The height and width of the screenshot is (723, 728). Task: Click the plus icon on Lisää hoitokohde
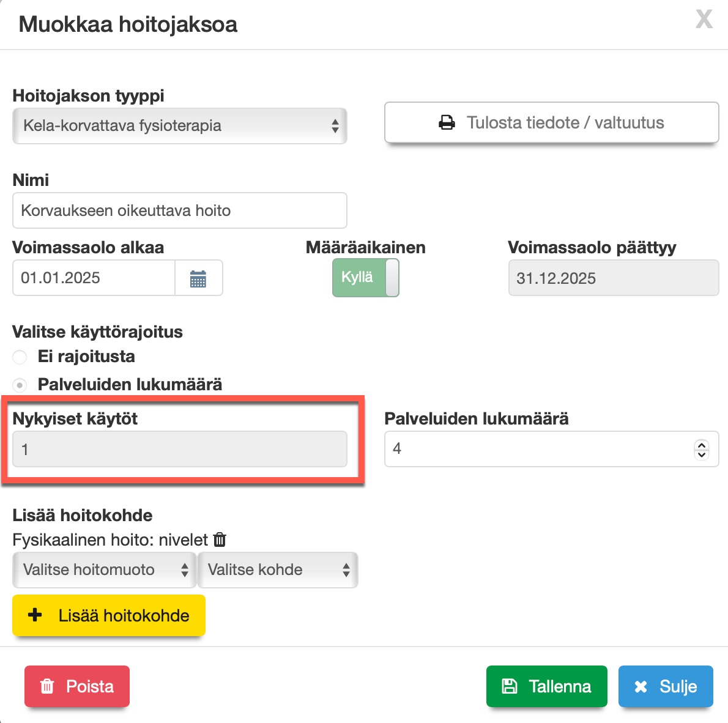click(x=35, y=615)
